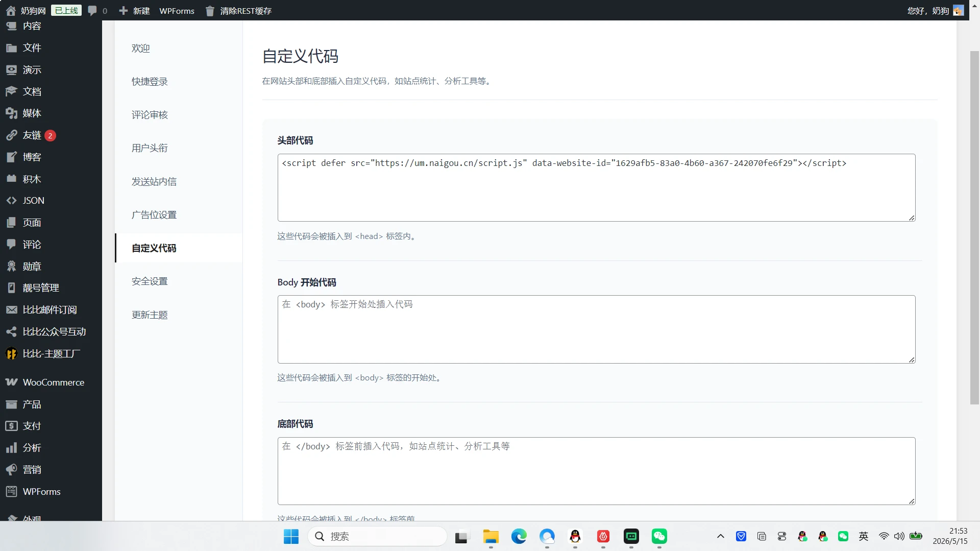Click the Wi-Fi network tray icon

884,536
